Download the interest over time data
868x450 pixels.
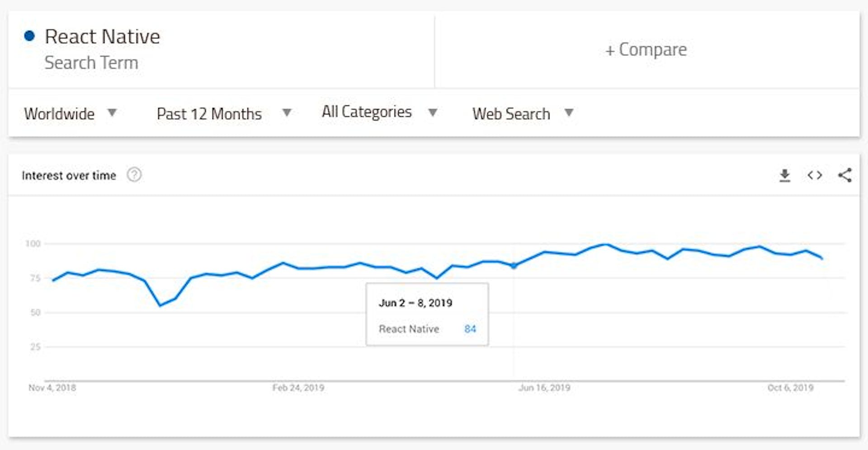[785, 175]
